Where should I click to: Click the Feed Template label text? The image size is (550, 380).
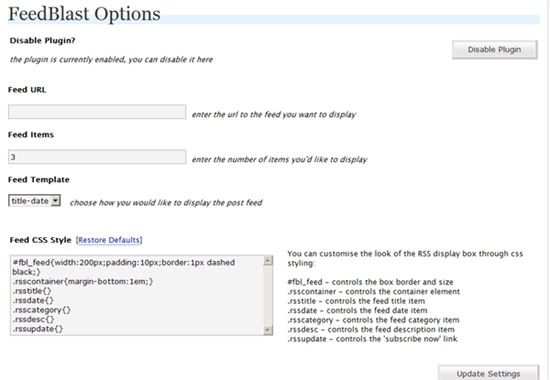click(39, 180)
